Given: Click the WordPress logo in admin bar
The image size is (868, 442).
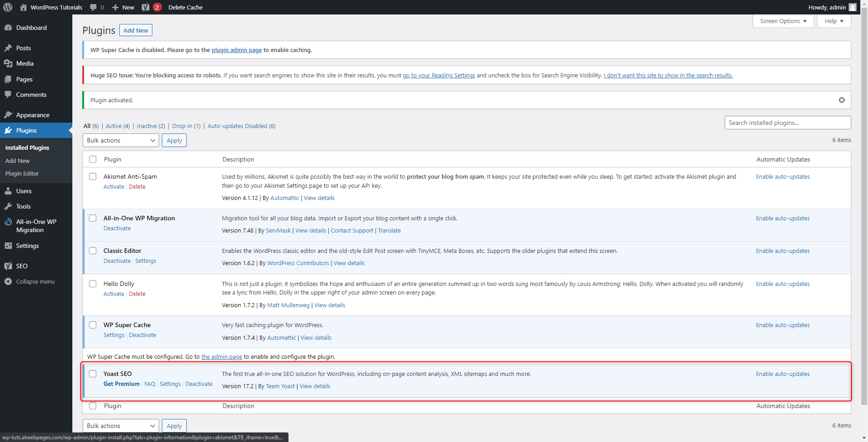Looking at the screenshot, I should tap(8, 7).
